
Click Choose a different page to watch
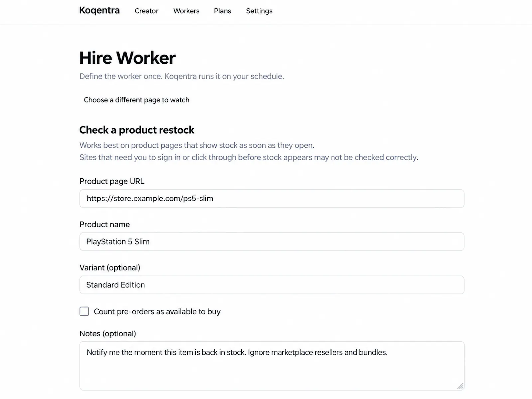point(136,100)
